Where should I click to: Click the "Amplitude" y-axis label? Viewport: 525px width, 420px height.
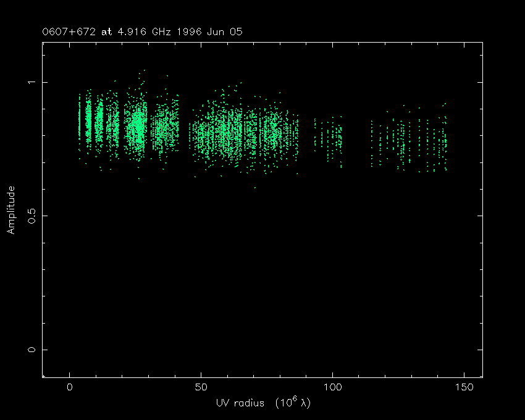10,210
